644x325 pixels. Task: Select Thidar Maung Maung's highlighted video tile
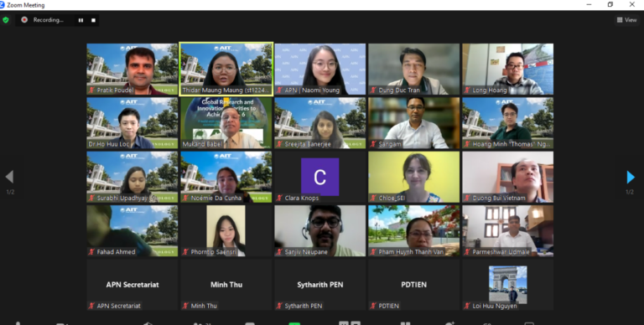(x=226, y=69)
